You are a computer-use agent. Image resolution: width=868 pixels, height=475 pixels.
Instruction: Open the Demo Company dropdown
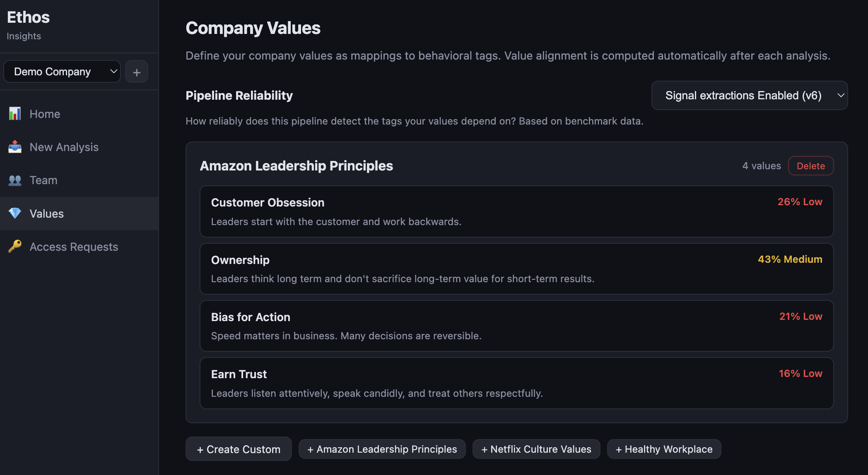tap(61, 71)
